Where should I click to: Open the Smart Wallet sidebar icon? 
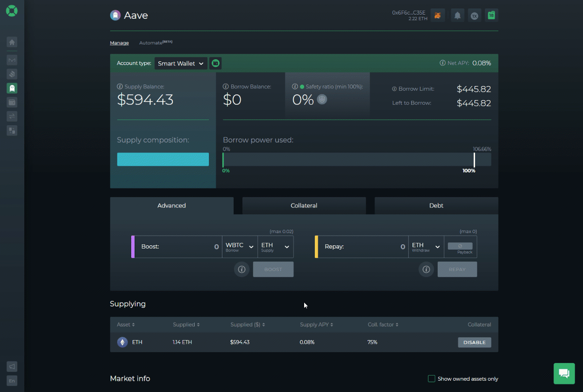[12, 102]
